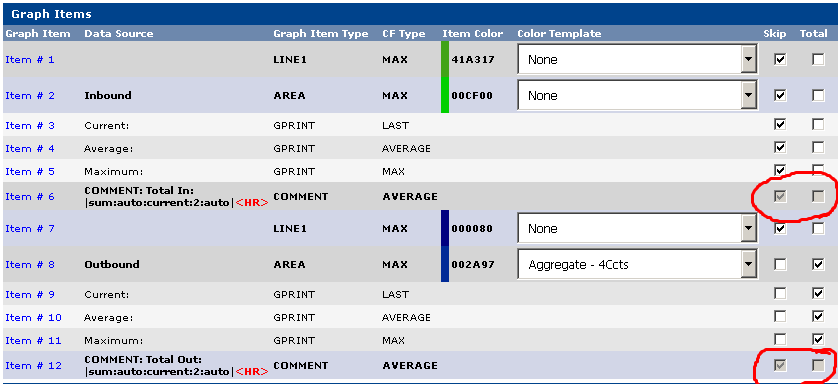
Task: Click the Color Template column header
Action: (559, 34)
